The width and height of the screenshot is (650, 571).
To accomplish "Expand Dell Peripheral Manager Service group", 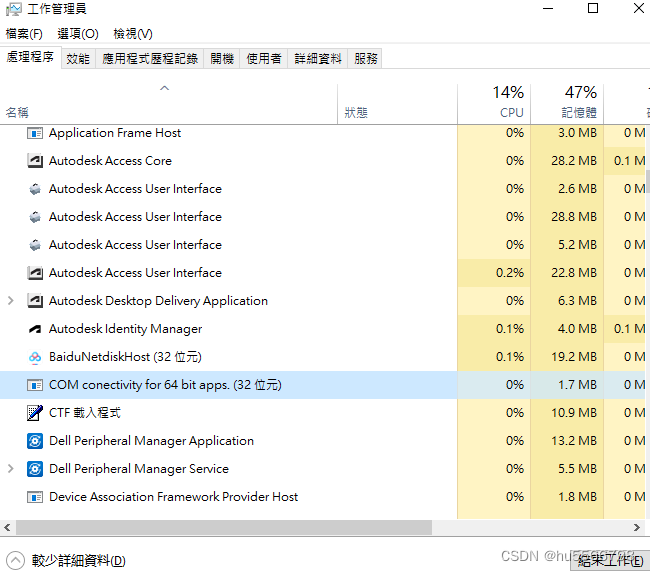I will coord(11,469).
